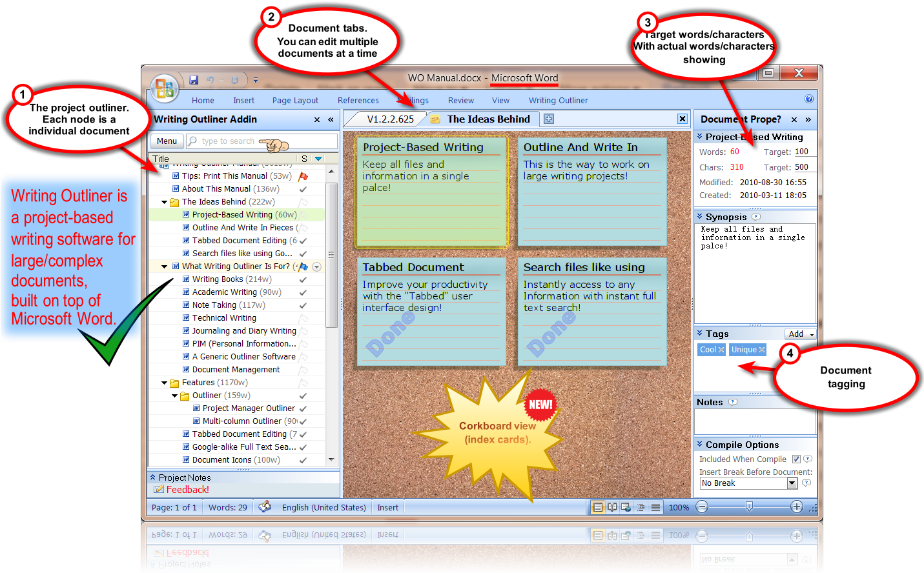Open the Page Layout ribbon tab

click(x=295, y=101)
